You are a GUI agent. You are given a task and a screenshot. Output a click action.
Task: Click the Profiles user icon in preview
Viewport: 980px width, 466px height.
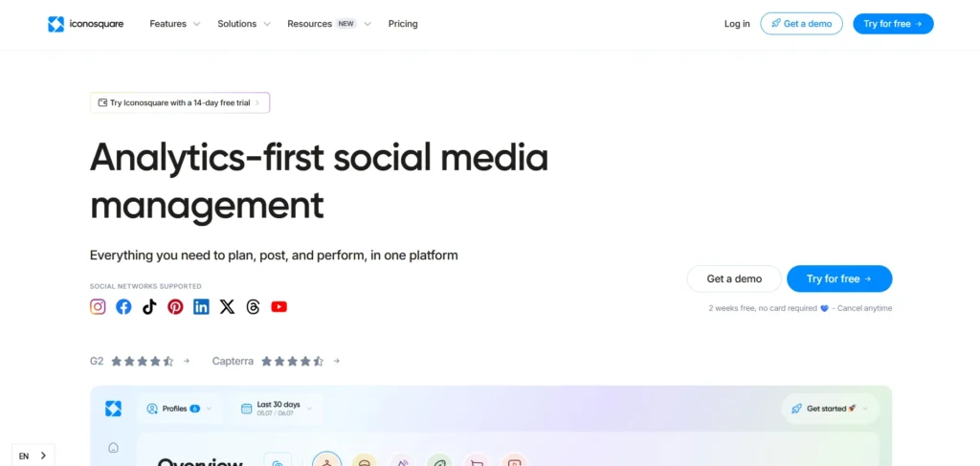(152, 409)
